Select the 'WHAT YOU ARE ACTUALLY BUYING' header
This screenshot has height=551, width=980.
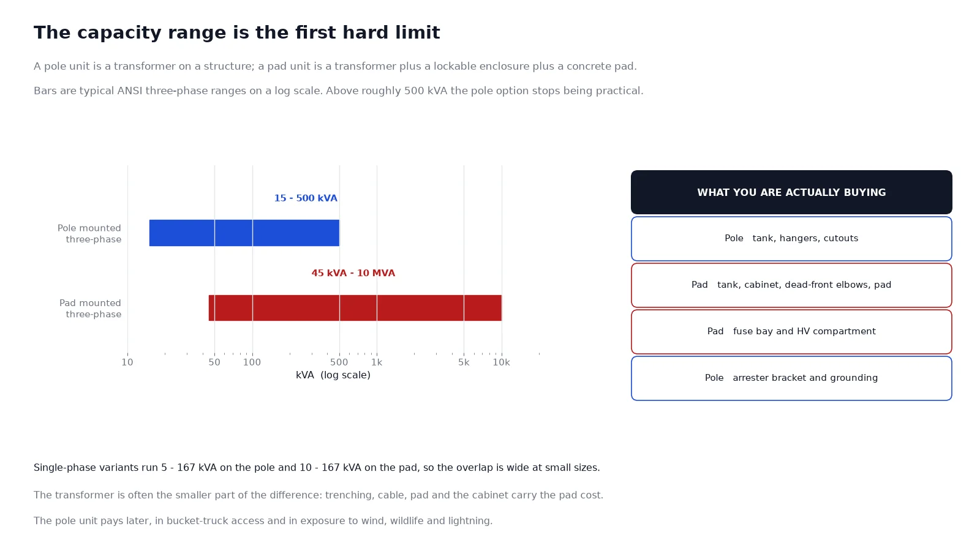coord(791,192)
